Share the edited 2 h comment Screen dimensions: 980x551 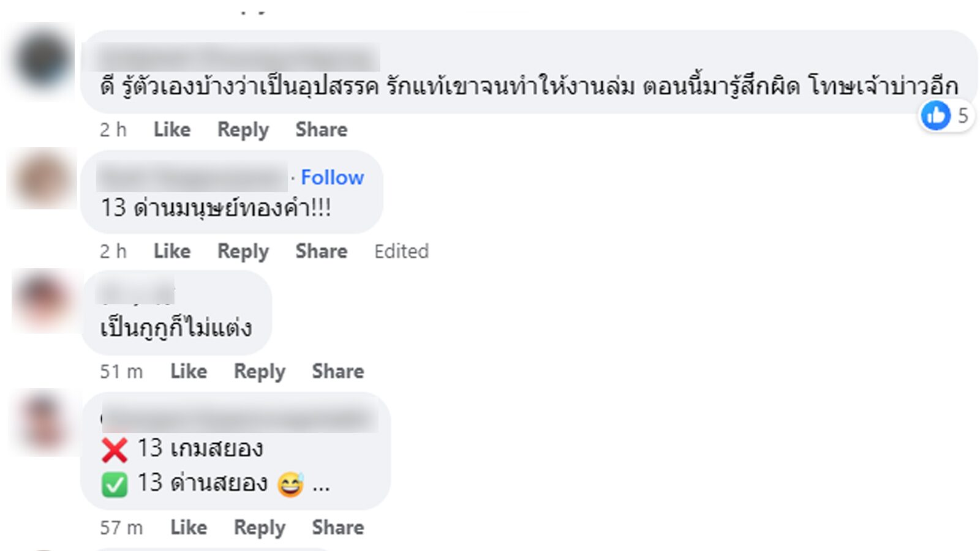pos(321,251)
